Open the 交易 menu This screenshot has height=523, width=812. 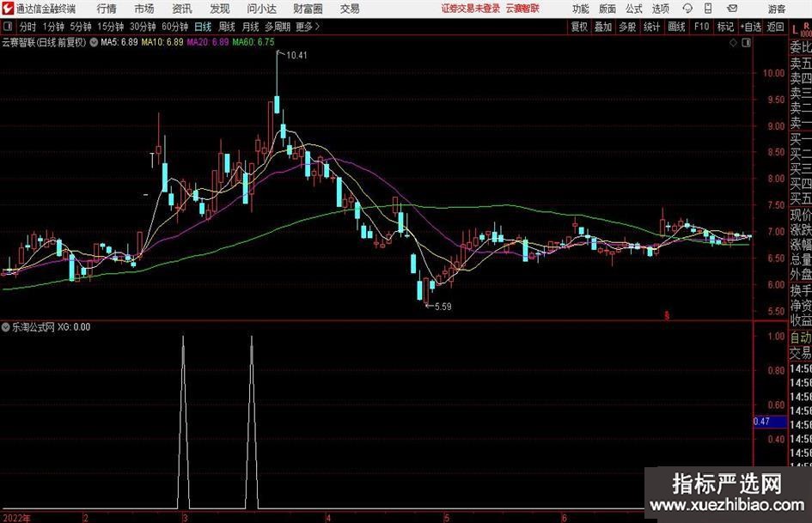(350, 9)
